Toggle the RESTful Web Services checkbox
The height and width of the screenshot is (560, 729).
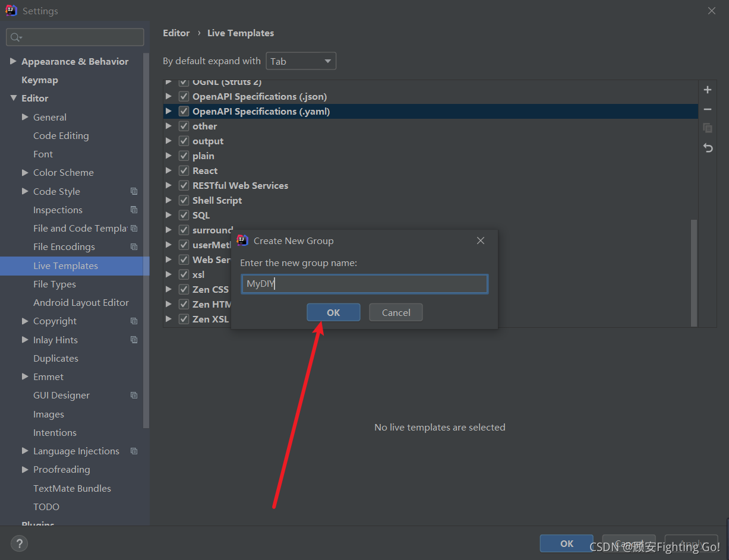[184, 185]
